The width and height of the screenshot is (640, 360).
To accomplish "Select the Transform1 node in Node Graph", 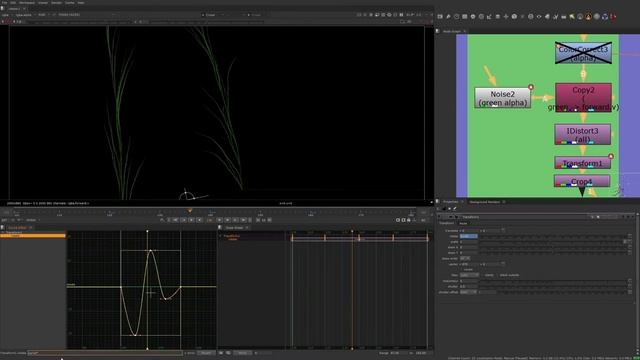I will (x=582, y=163).
